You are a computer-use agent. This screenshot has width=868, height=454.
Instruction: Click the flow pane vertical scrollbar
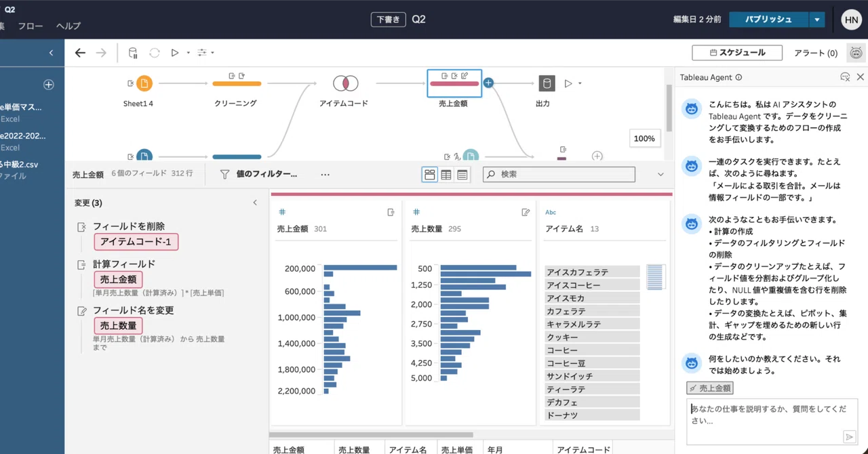point(669,108)
